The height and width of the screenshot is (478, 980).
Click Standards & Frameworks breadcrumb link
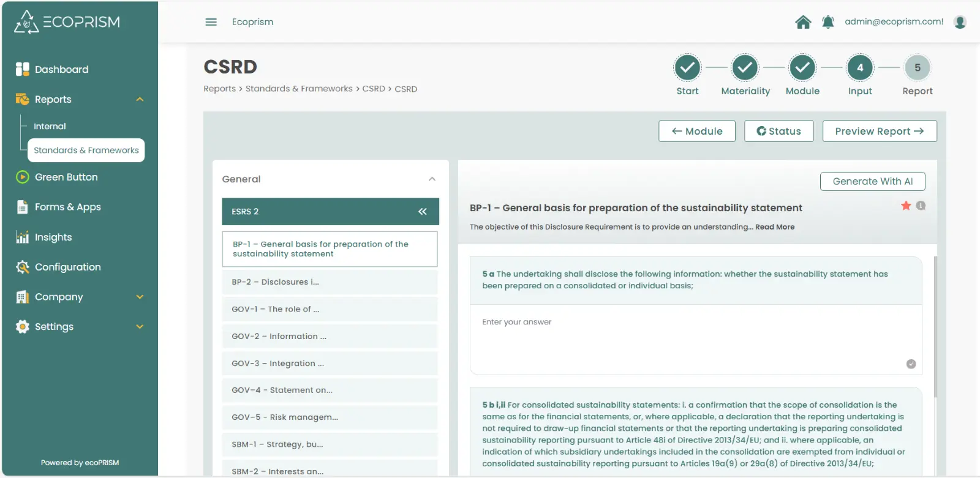point(299,89)
